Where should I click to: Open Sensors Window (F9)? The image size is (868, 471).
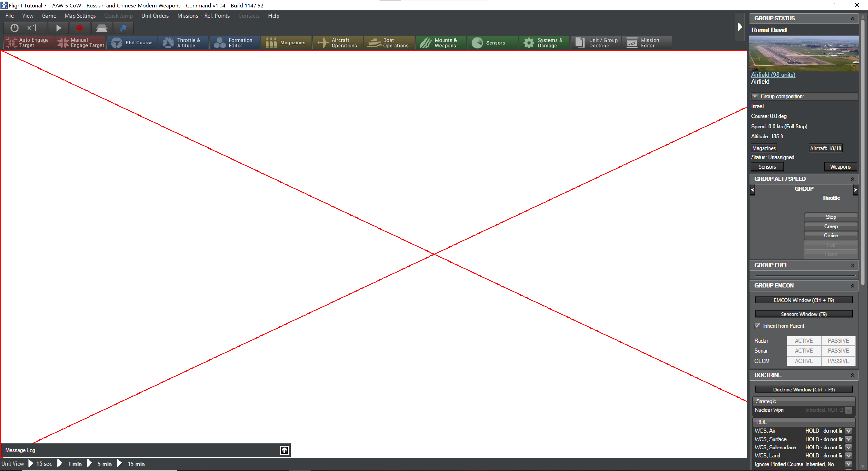[804, 314]
